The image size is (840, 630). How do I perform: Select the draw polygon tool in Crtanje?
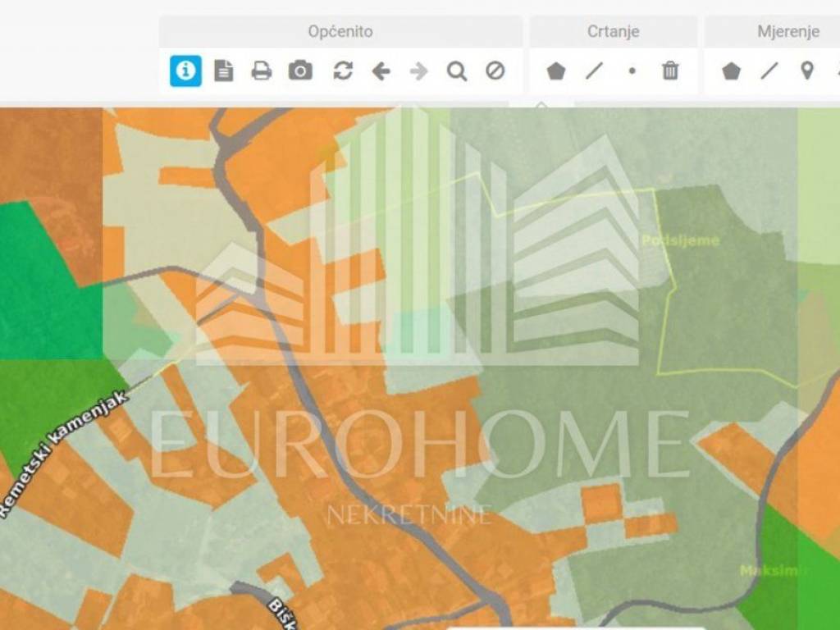(556, 71)
